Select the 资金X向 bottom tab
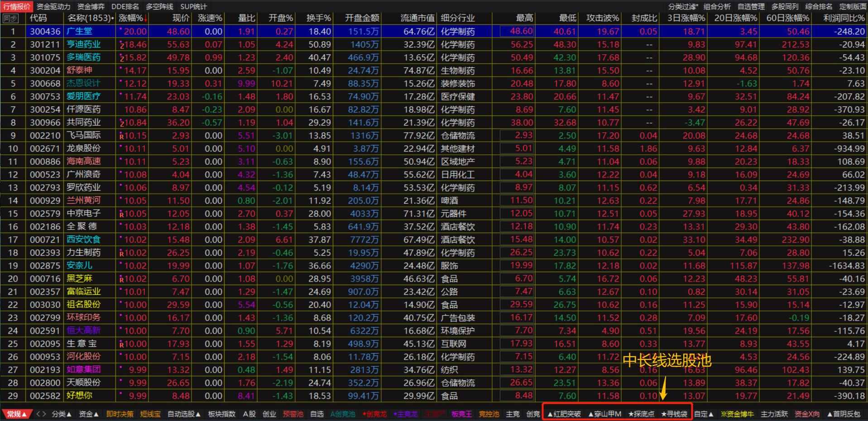Image resolution: width=868 pixels, height=421 pixels. [807, 414]
